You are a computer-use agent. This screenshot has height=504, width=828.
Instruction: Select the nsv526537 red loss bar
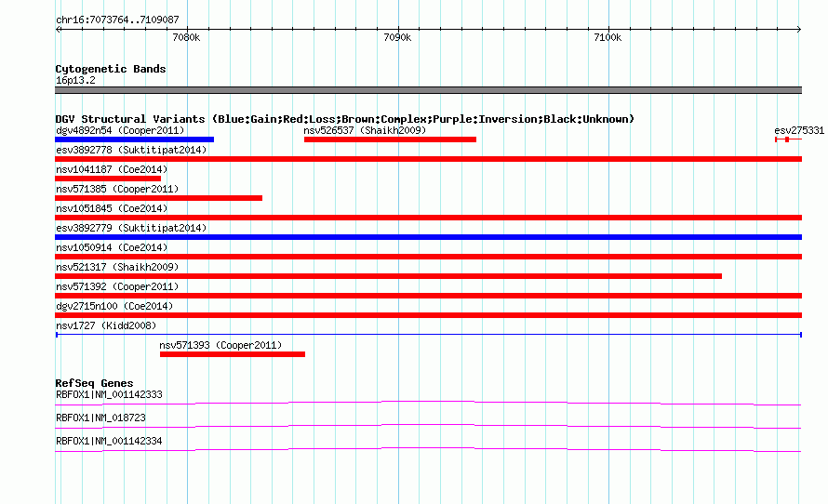point(390,139)
